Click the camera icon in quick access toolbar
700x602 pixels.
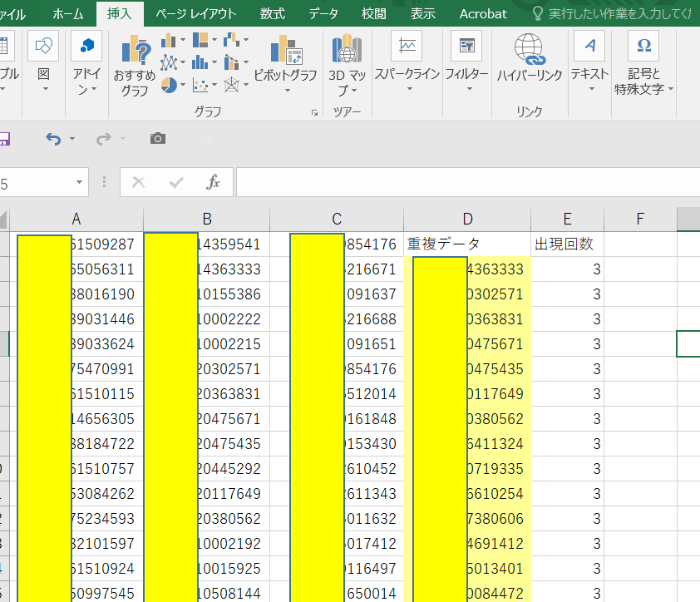[158, 138]
